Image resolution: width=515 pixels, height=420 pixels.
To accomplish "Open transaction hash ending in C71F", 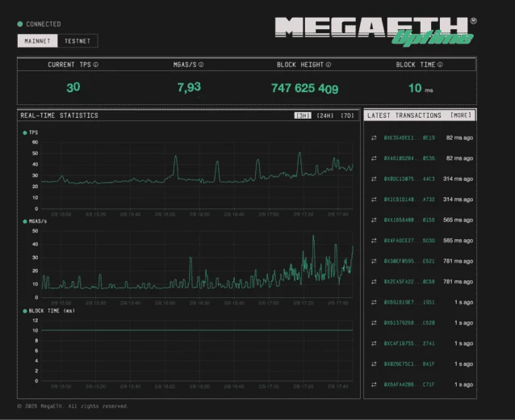I will [409, 384].
